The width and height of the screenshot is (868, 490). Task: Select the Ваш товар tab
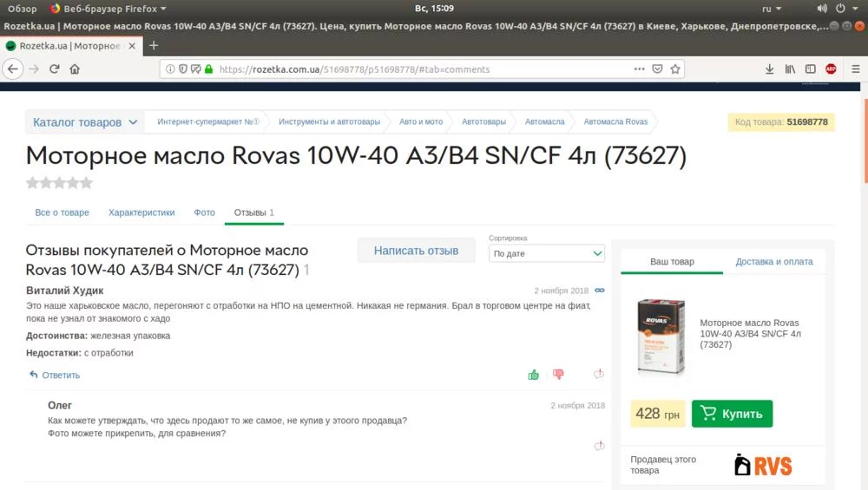tap(672, 262)
